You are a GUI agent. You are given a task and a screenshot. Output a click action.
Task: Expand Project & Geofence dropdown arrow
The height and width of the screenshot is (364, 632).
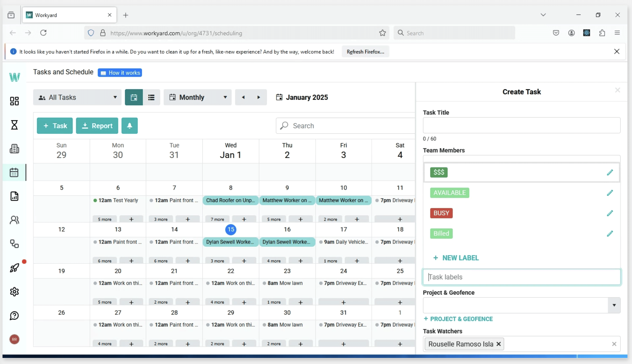(614, 305)
